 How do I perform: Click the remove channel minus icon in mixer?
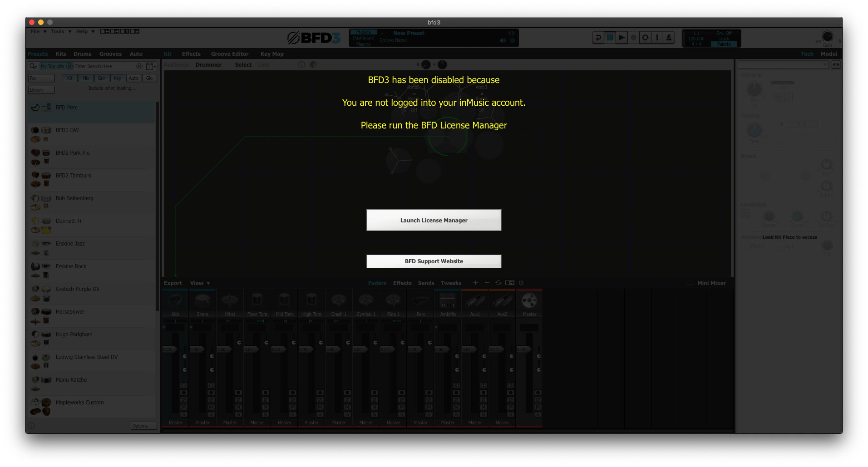(x=487, y=283)
